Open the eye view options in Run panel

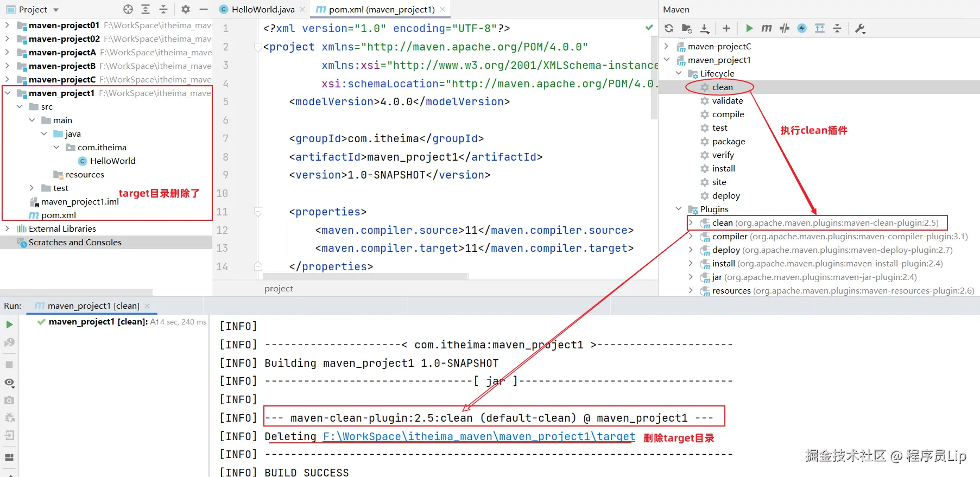click(x=9, y=383)
